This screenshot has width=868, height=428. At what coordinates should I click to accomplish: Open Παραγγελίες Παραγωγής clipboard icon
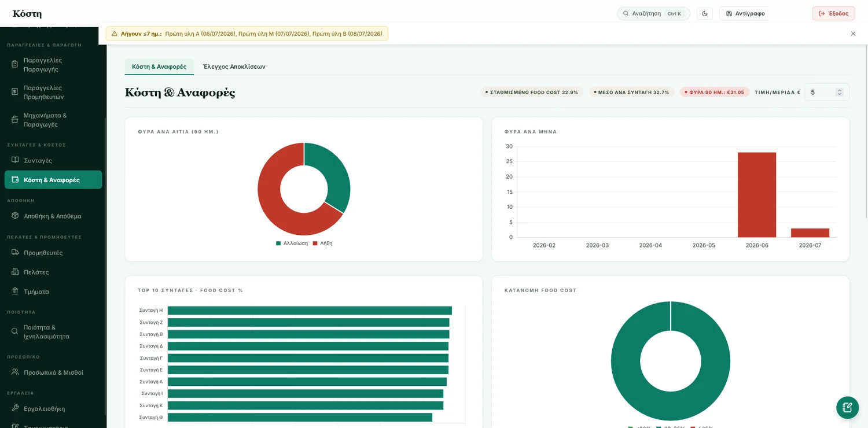pos(15,64)
